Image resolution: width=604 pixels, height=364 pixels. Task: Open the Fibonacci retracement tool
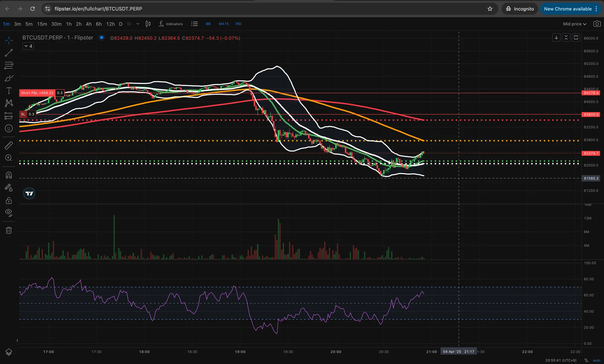pos(9,65)
